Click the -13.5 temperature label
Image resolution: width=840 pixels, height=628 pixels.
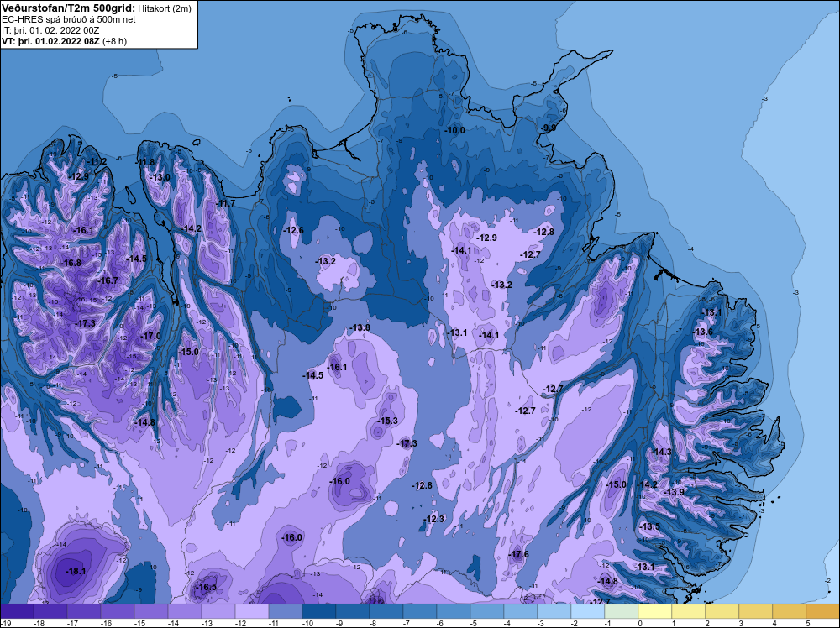pos(650,526)
